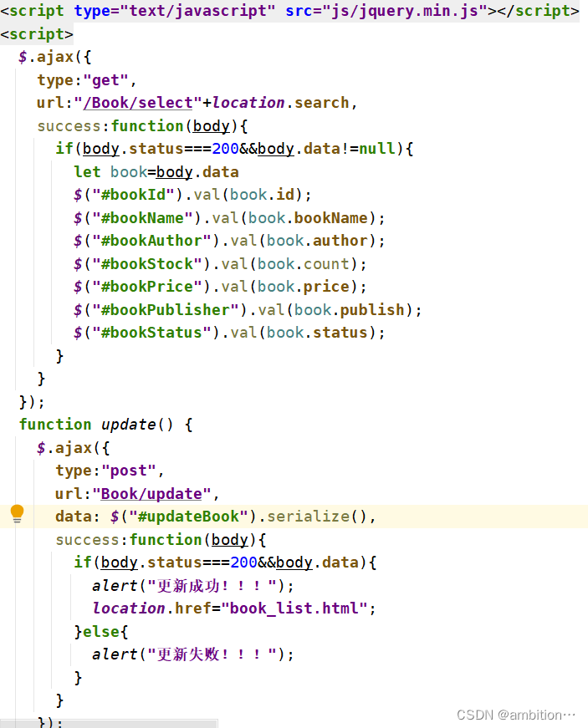Click the horizontal scrollbar at the bottom
This screenshot has width=588, height=728.
(x=109, y=724)
